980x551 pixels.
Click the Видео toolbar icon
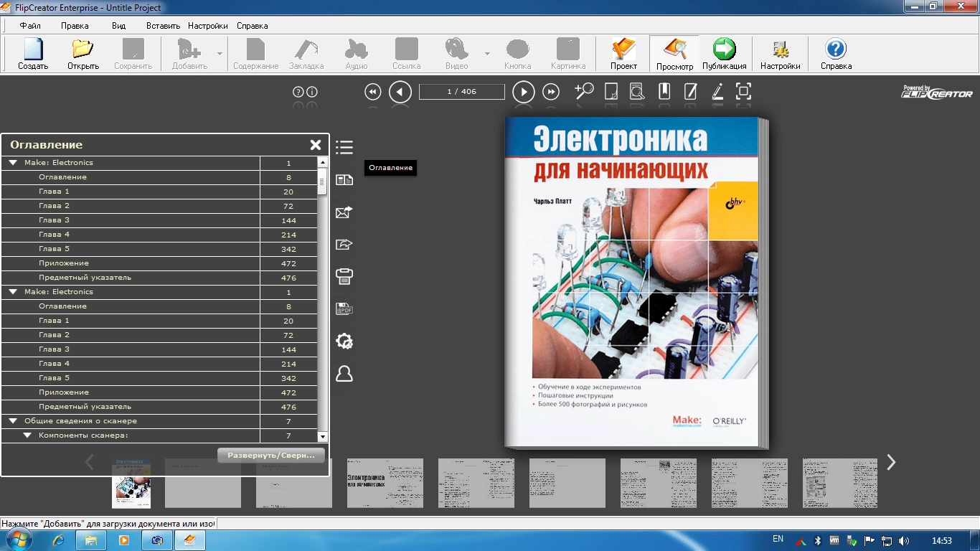456,54
